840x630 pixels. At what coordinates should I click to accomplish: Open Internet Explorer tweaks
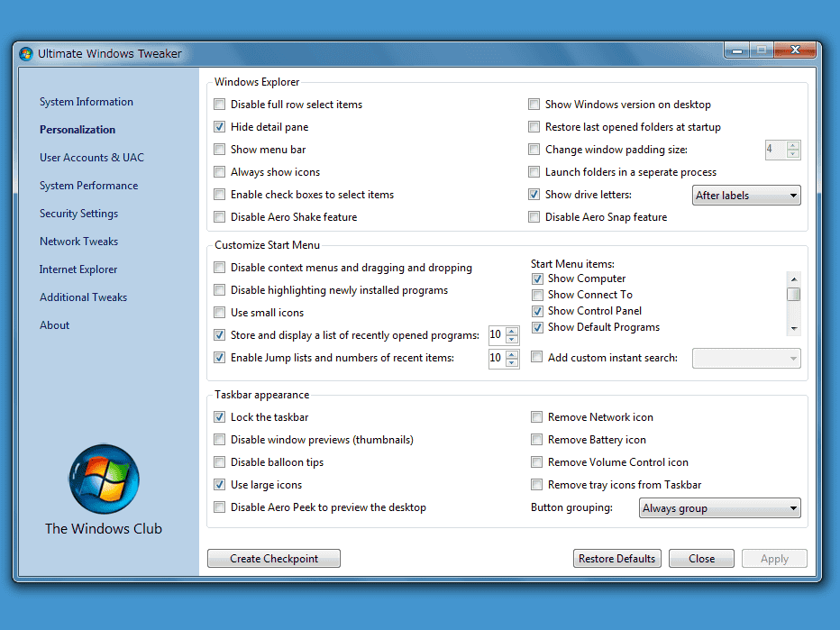point(78,269)
